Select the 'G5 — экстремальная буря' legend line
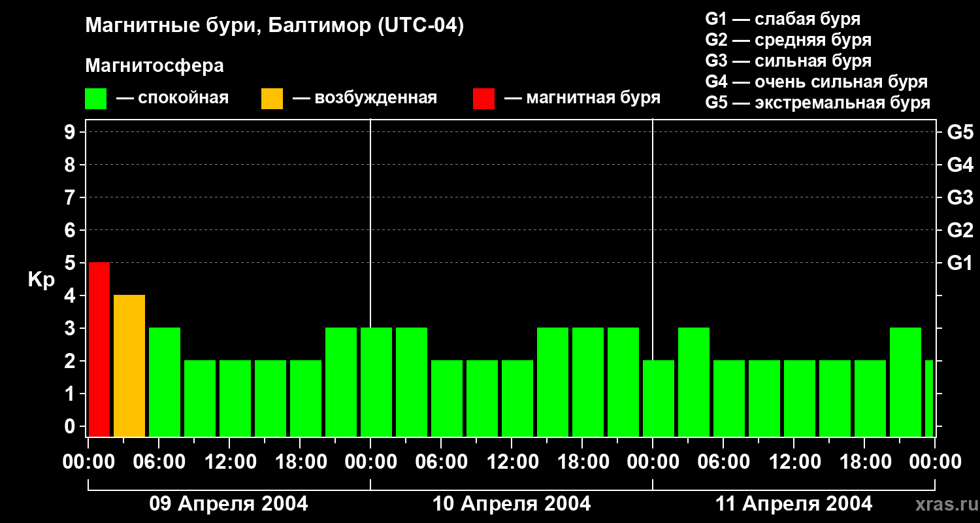The height and width of the screenshot is (523, 980). pos(817,103)
